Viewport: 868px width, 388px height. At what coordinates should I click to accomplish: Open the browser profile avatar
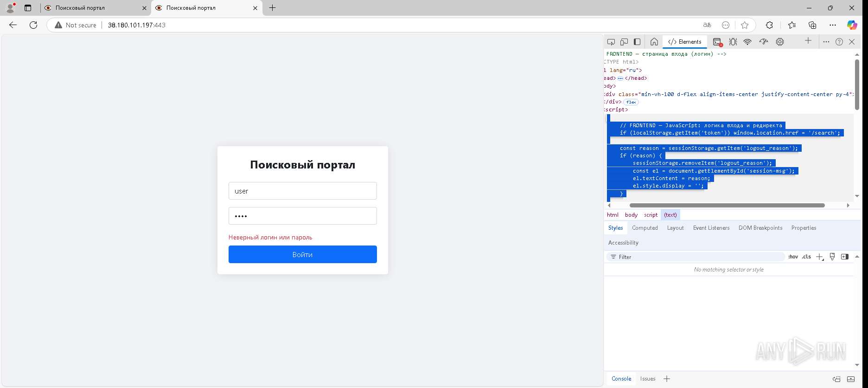click(x=10, y=8)
